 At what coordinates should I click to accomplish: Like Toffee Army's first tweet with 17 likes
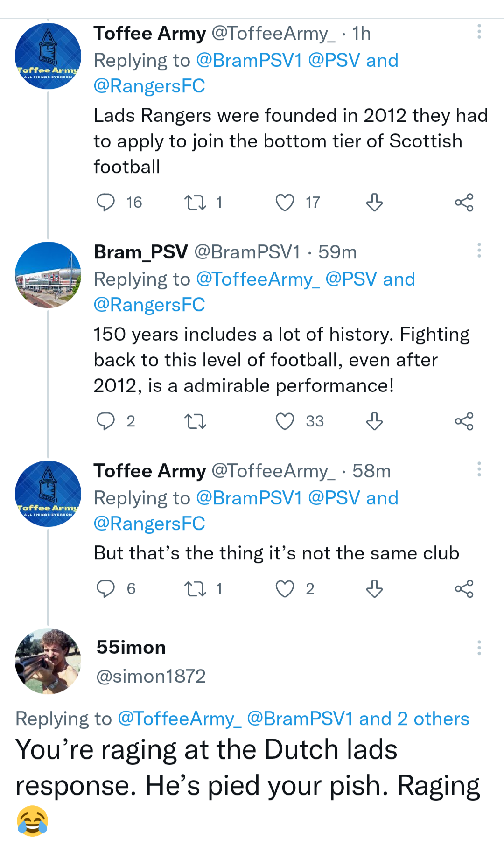[x=285, y=203]
